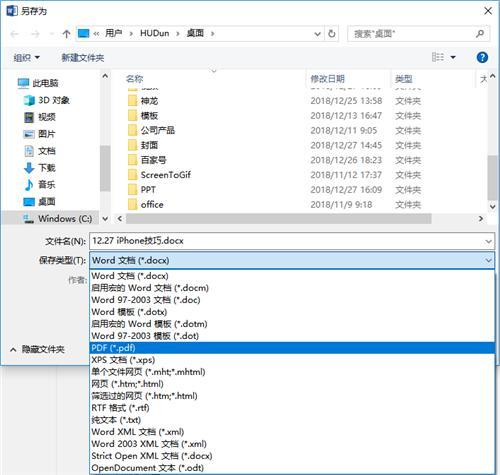500x475 pixels.
Task: Open 桌面 in the sidebar
Action: click(x=39, y=201)
